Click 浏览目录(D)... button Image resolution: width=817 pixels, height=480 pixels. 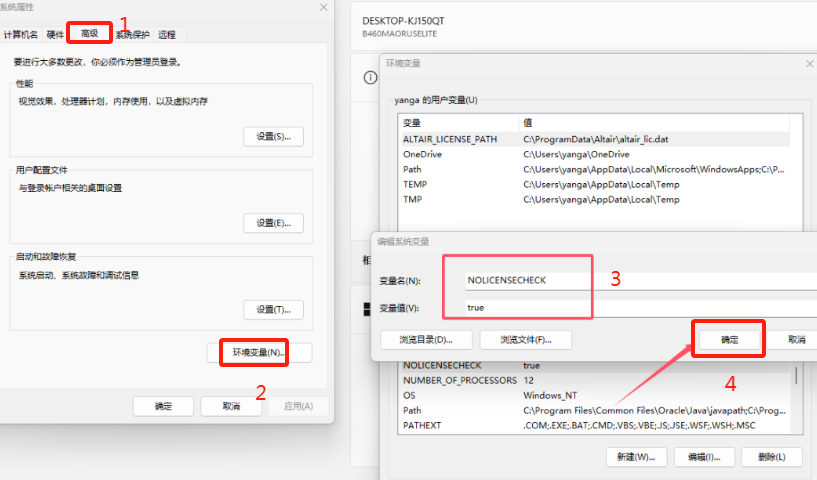click(426, 340)
